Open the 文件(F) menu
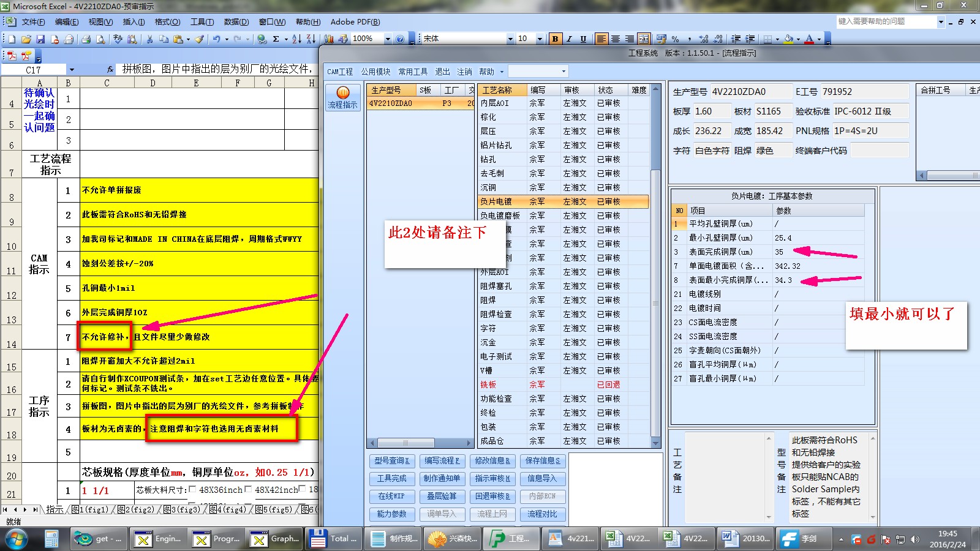980x551 pixels. [33, 21]
